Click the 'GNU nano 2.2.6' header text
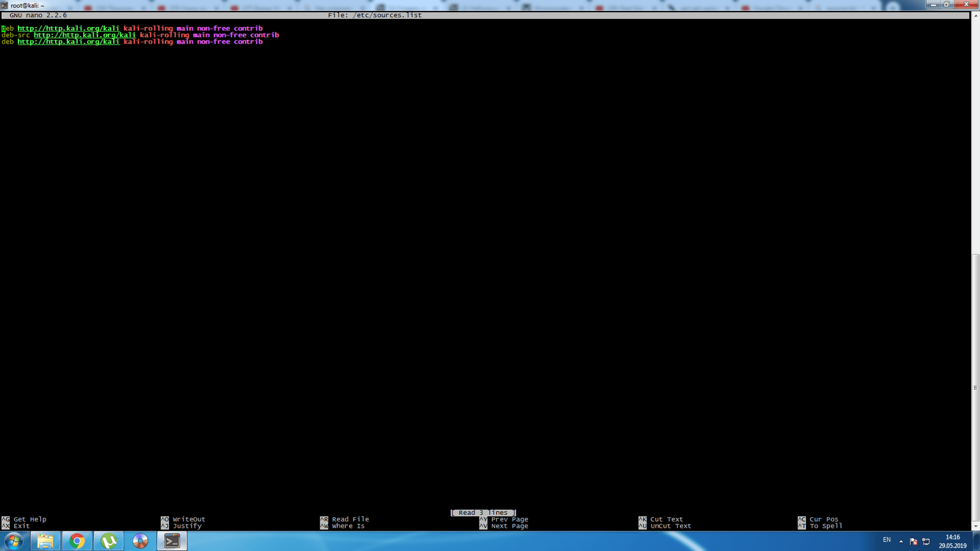Image resolution: width=980 pixels, height=551 pixels. 38,15
